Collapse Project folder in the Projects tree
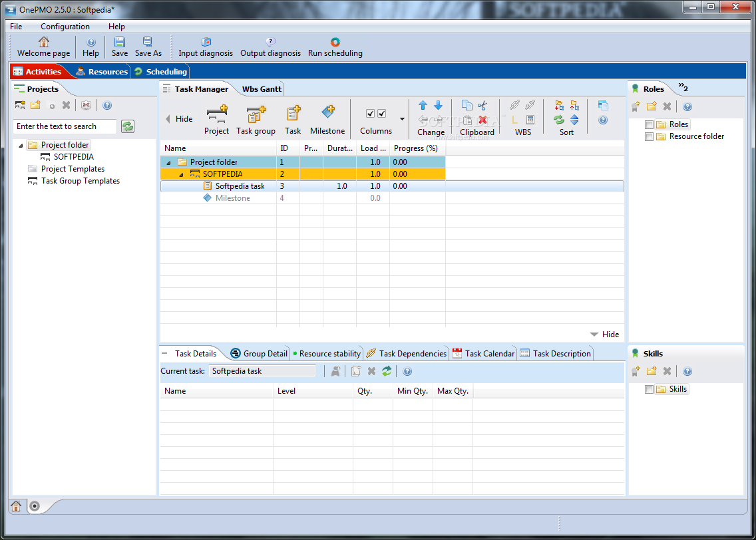Viewport: 756px width, 540px height. click(21, 146)
